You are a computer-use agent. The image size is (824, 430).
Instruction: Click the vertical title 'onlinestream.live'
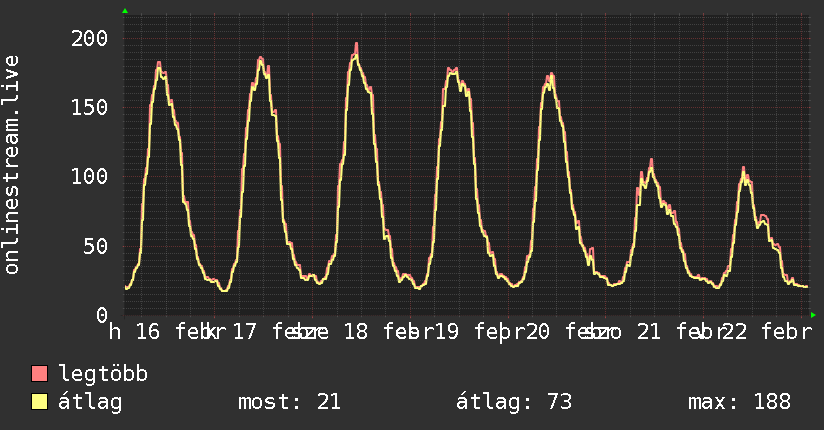tap(11, 165)
